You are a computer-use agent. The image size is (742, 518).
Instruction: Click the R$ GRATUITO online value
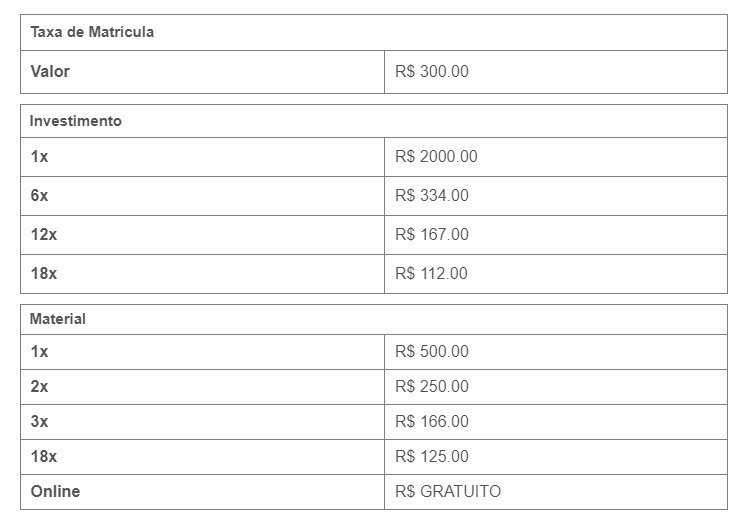[x=448, y=492]
